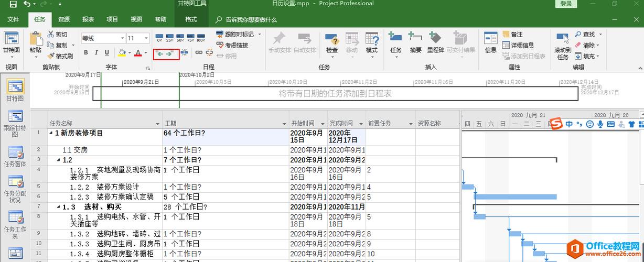
Task: Click the Format Painter (格式刷) icon
Action: pyautogui.click(x=51, y=56)
